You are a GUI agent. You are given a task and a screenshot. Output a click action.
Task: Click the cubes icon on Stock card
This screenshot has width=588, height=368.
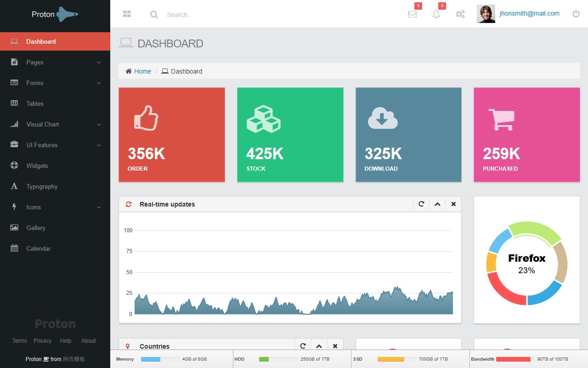click(263, 119)
